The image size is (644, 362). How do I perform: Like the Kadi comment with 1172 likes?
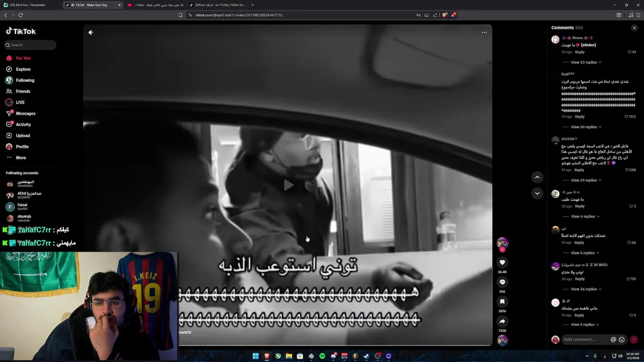tap(626, 117)
